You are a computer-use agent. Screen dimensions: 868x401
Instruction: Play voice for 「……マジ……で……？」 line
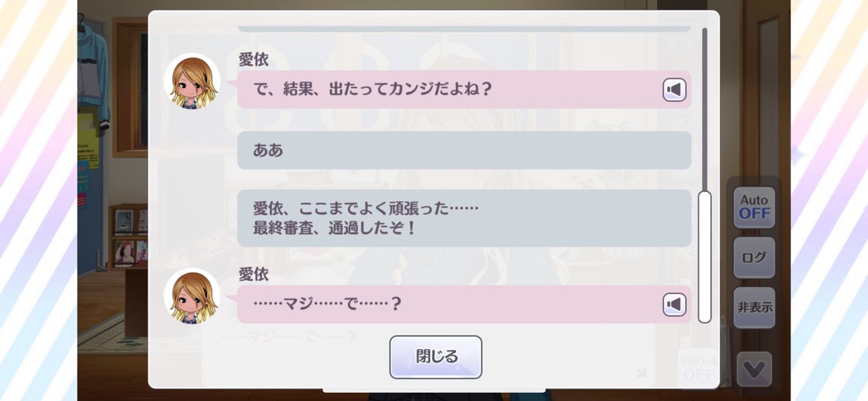coord(675,304)
